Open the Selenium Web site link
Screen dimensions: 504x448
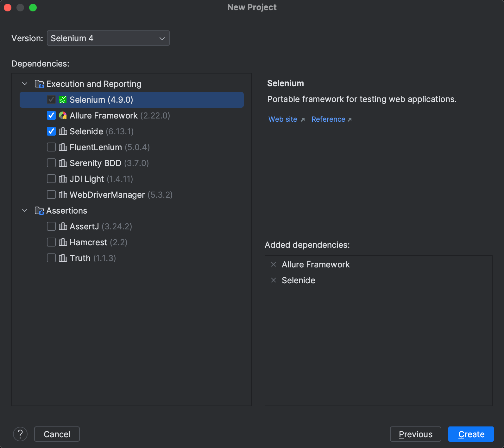click(283, 119)
